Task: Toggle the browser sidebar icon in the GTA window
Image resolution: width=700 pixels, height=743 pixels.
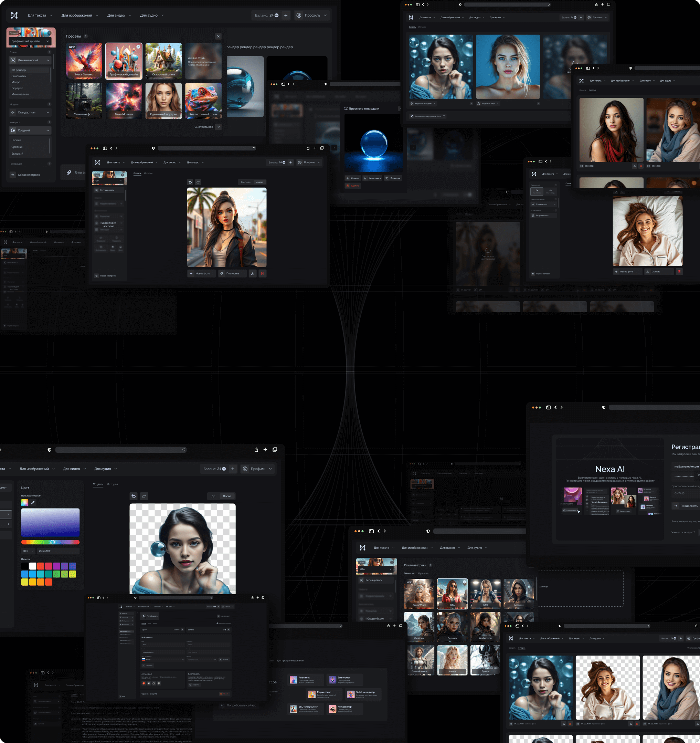Action: [x=105, y=148]
